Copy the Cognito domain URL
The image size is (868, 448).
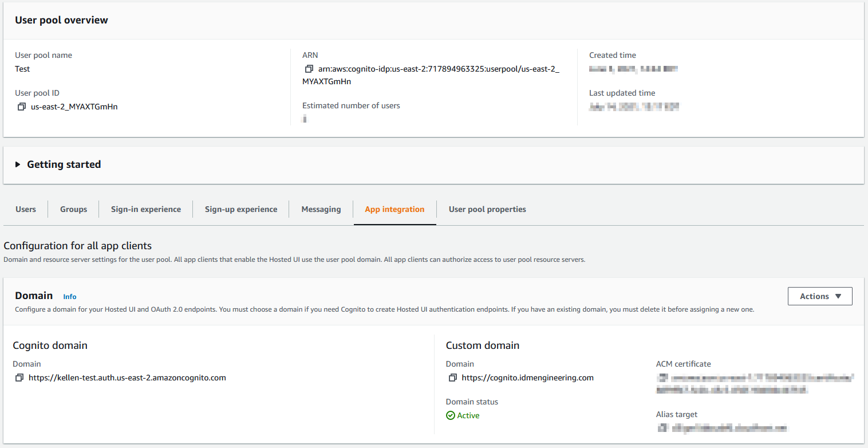pos(20,377)
